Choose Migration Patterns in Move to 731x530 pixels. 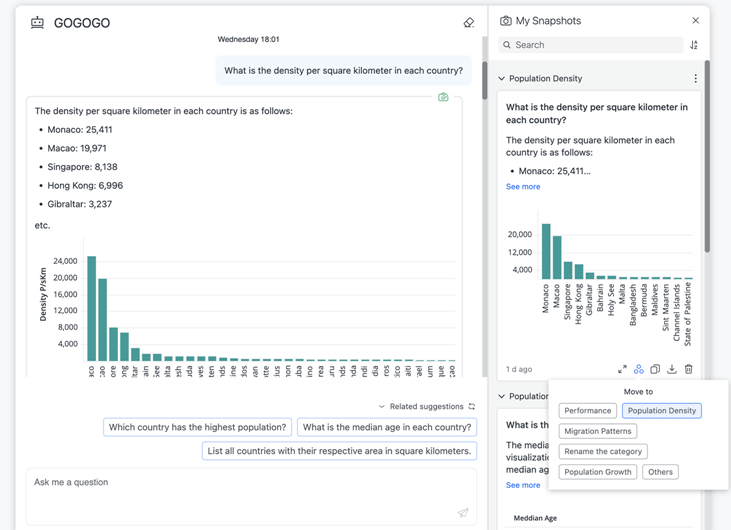pyautogui.click(x=598, y=431)
